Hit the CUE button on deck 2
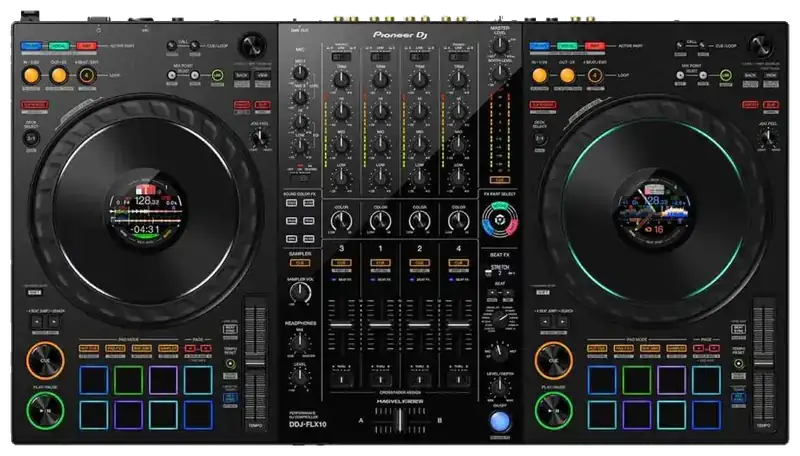This screenshot has height=456, width=800. click(554, 361)
